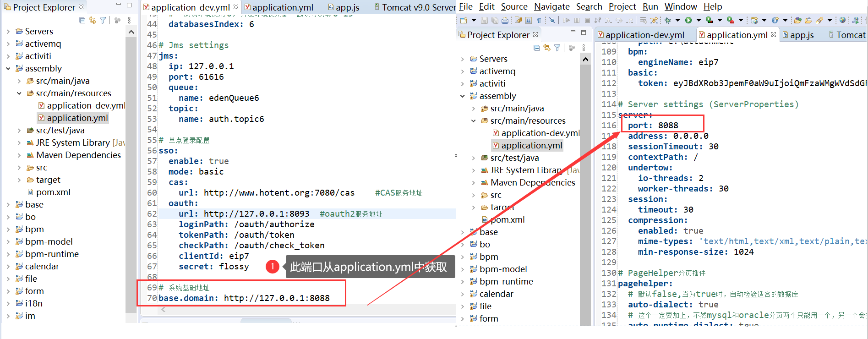
Task: Toggle Show Whitespace Characters pilcrow icon
Action: [x=539, y=21]
